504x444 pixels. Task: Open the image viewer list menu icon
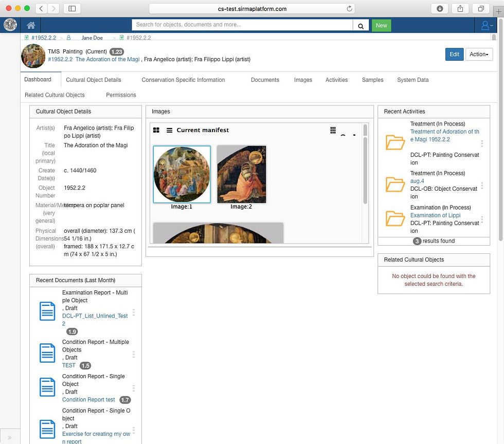click(169, 130)
